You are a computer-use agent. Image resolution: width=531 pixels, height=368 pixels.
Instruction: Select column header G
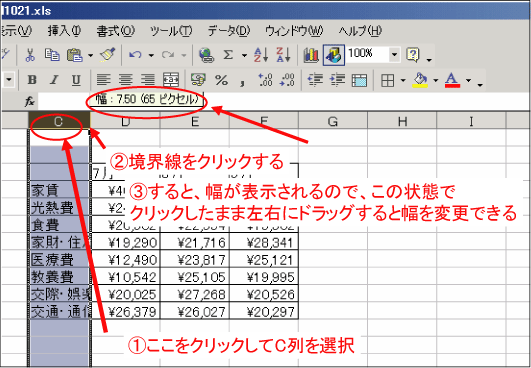333,121
